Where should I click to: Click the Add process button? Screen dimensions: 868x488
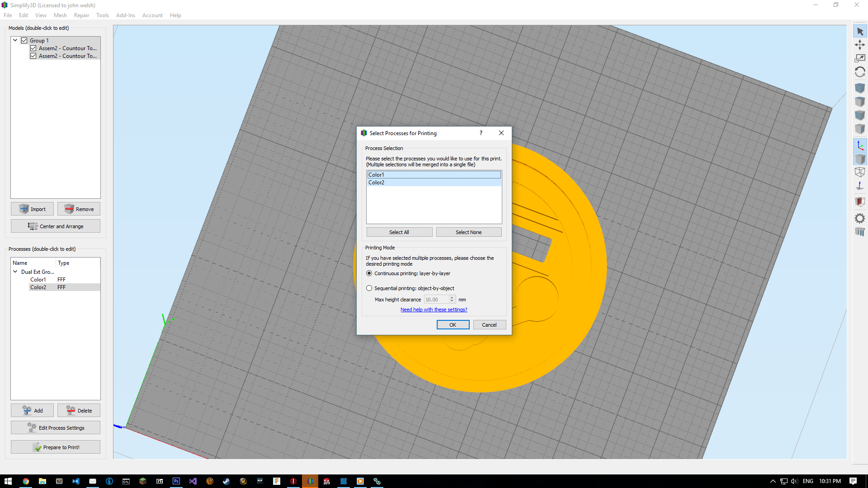pyautogui.click(x=32, y=410)
